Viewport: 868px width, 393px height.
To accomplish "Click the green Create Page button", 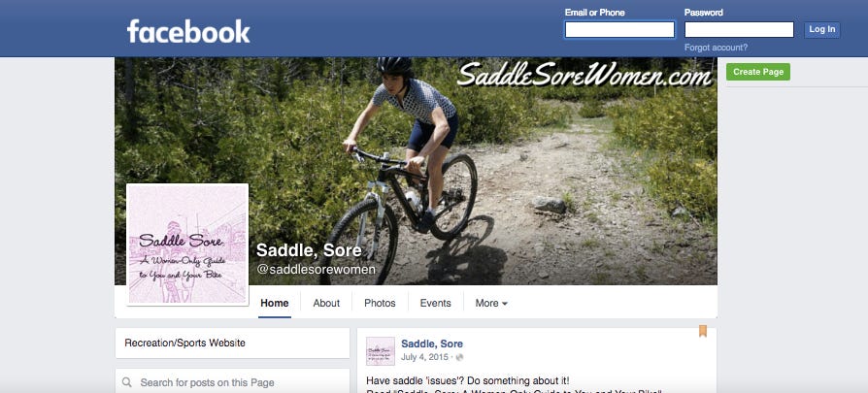I will (x=758, y=72).
